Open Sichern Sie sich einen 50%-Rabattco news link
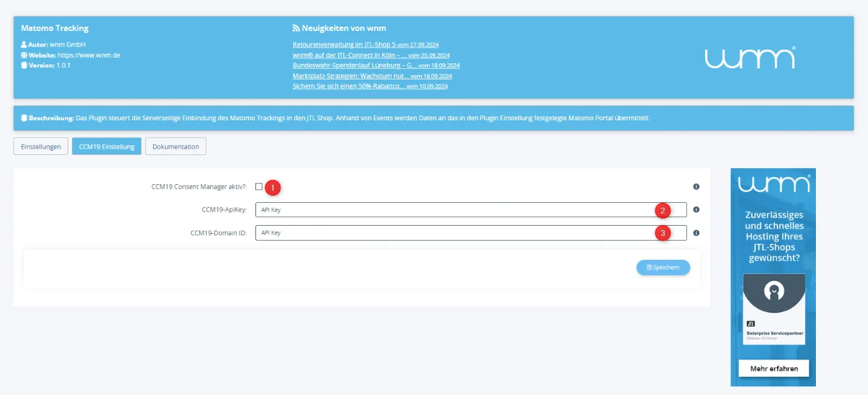The height and width of the screenshot is (395, 868). pos(370,86)
